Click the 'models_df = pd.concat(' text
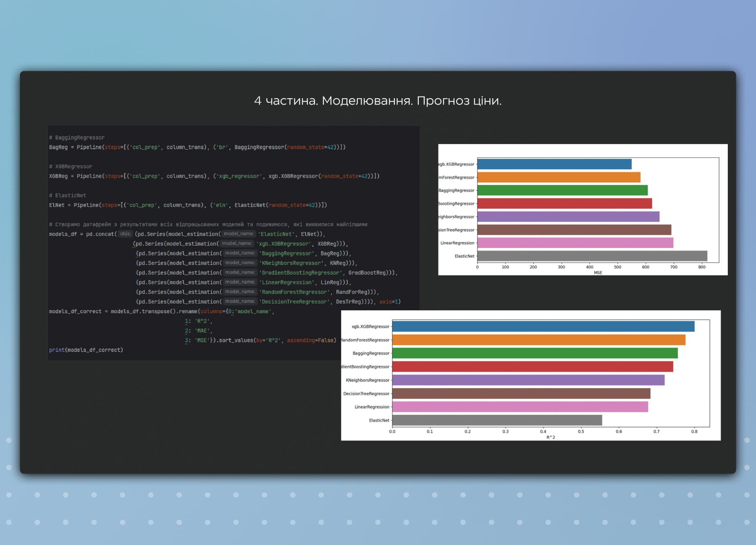 point(83,234)
